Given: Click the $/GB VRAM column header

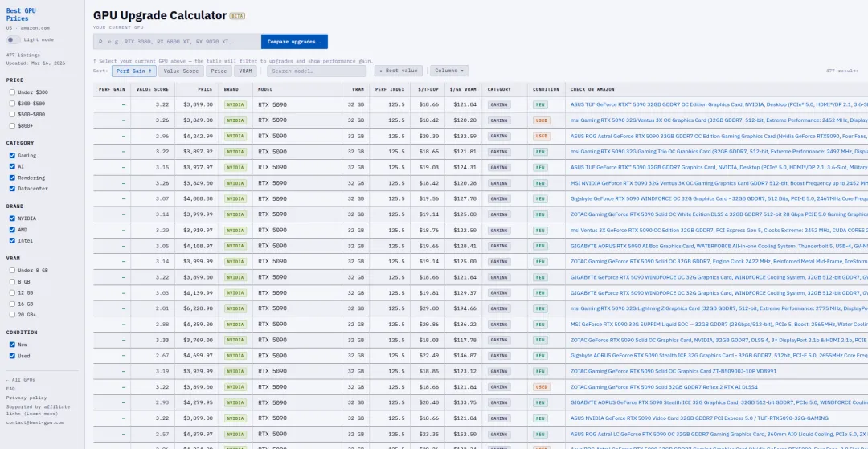Looking at the screenshot, I should (x=464, y=89).
